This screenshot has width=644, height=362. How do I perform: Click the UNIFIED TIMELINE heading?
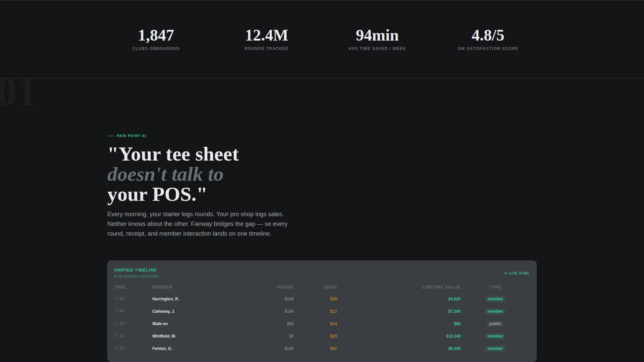(136, 270)
